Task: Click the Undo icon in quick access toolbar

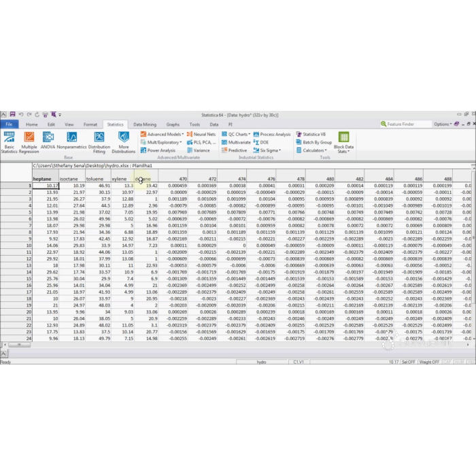Action: coord(21,114)
